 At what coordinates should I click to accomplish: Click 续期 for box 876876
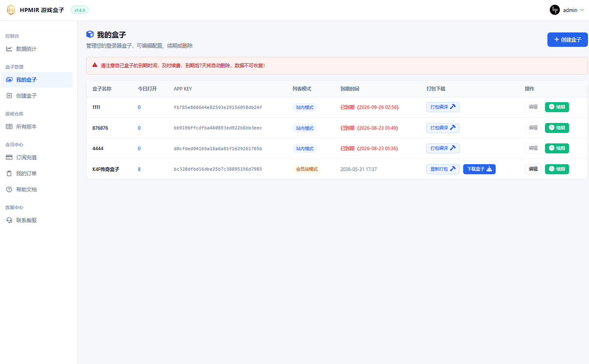(557, 128)
